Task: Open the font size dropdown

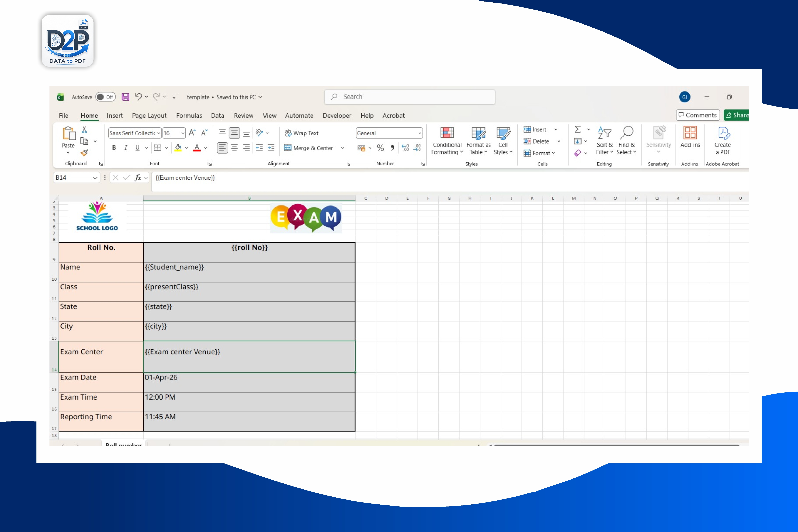Action: pos(183,133)
